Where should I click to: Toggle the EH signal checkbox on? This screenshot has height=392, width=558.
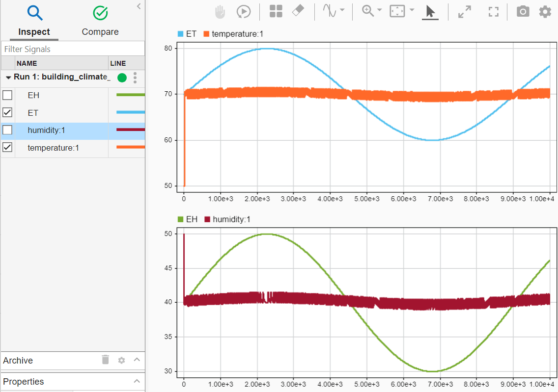tap(7, 95)
